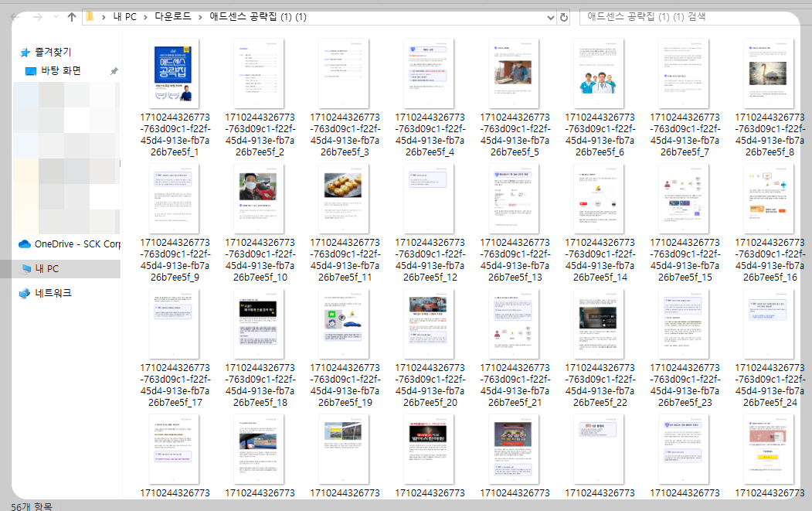The image size is (812, 511).
Task: Click the pin icon next to 바탕 화면
Action: coord(114,71)
